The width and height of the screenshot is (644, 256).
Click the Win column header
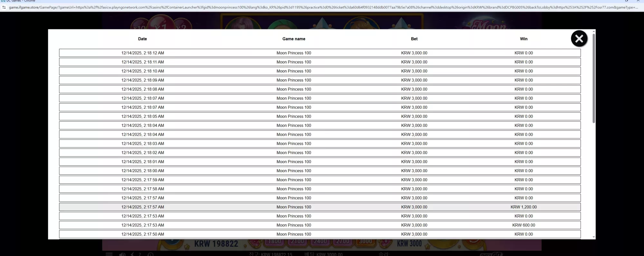point(524,39)
